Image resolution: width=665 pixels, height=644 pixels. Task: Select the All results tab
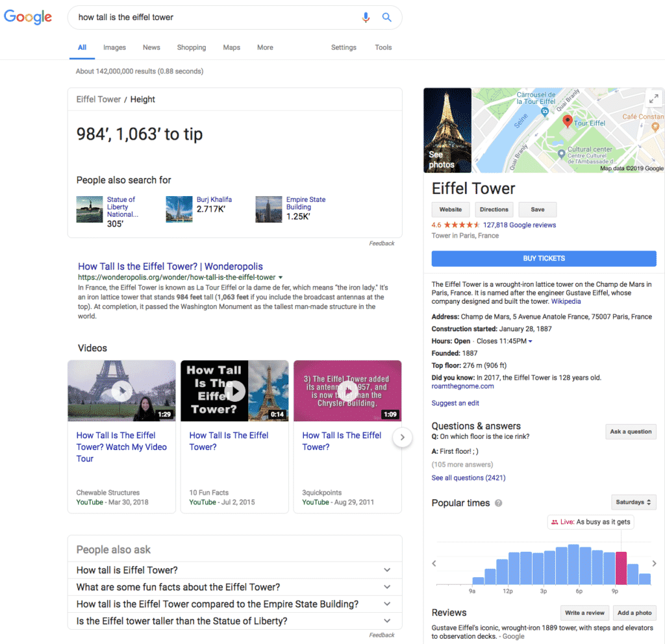[x=82, y=47]
